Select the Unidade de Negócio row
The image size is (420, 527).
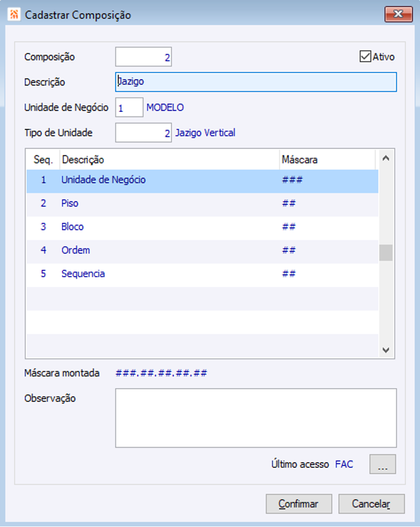tap(169, 181)
